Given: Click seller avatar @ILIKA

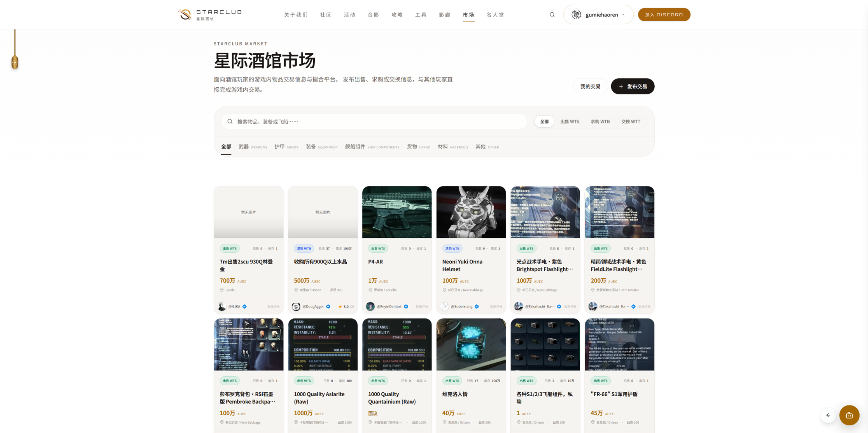Looking at the screenshot, I should click(222, 307).
